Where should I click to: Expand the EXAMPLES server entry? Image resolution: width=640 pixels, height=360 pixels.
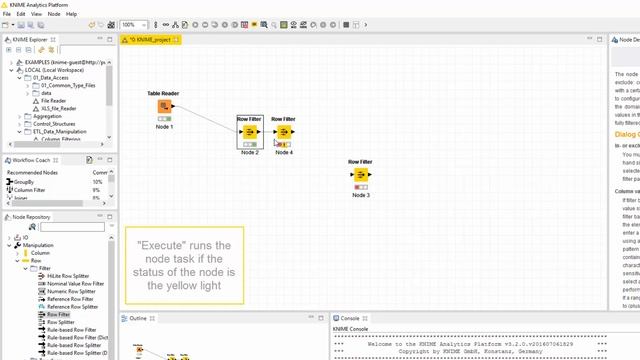point(11,62)
